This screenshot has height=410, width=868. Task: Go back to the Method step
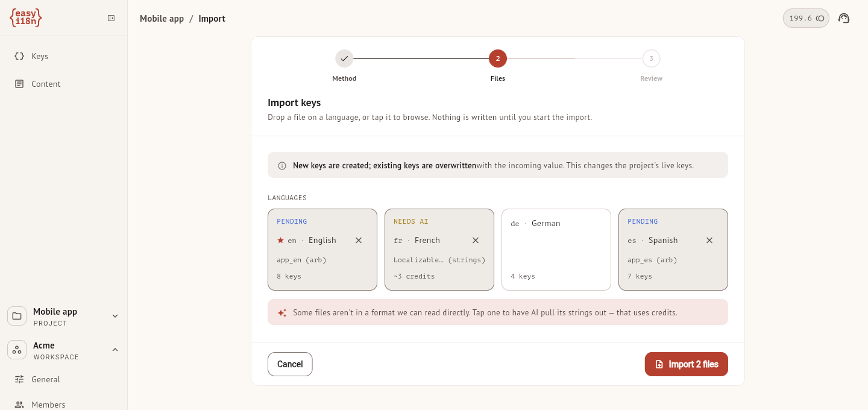point(344,58)
